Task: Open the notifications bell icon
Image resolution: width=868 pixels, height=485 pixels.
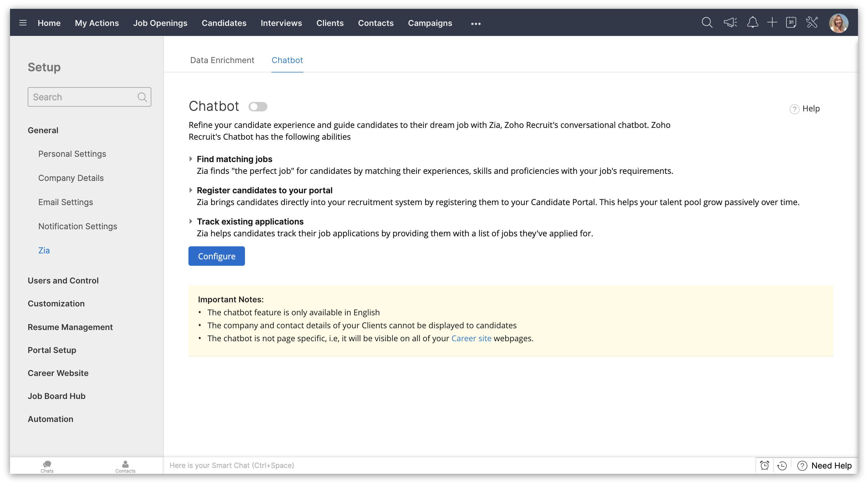Action: coord(752,23)
